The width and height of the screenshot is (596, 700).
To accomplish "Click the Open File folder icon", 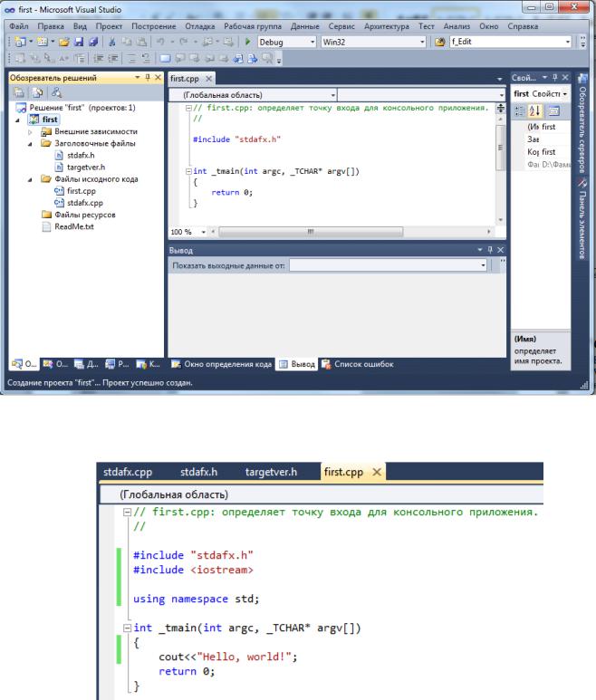I will [x=64, y=42].
